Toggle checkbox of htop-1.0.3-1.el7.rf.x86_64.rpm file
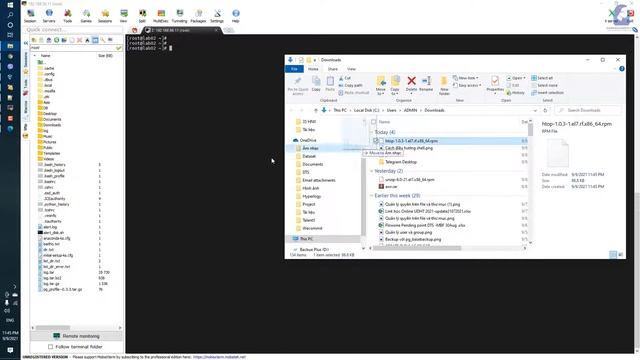Viewport: 640px width, 360px height. [376, 140]
